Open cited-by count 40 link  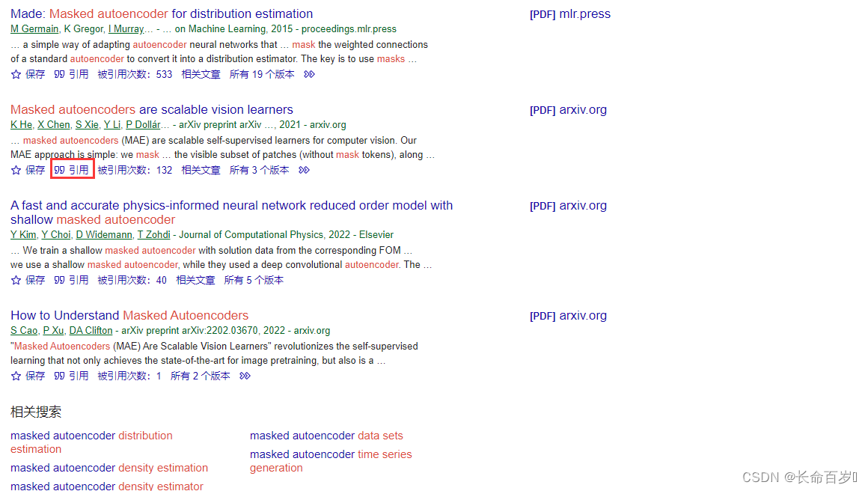(x=132, y=280)
